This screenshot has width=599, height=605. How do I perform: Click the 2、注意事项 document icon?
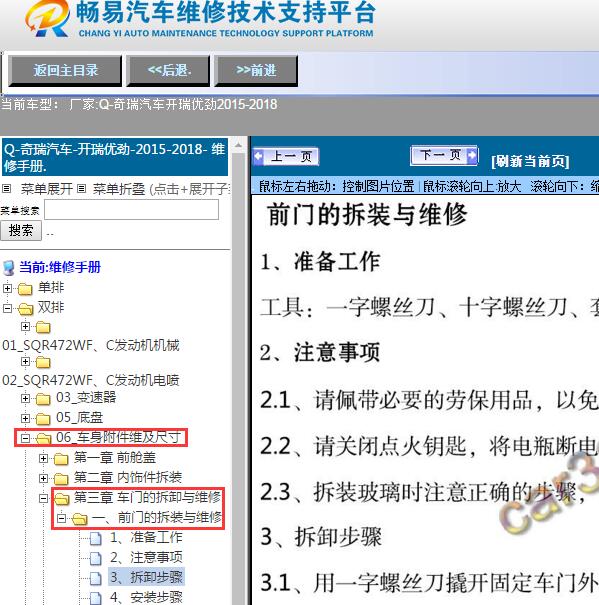coord(95,558)
